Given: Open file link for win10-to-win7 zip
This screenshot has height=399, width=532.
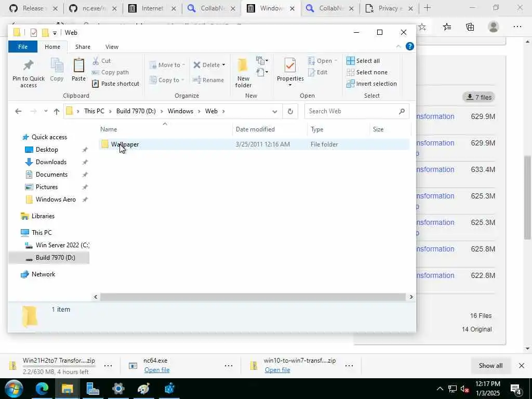Looking at the screenshot, I should click(277, 370).
